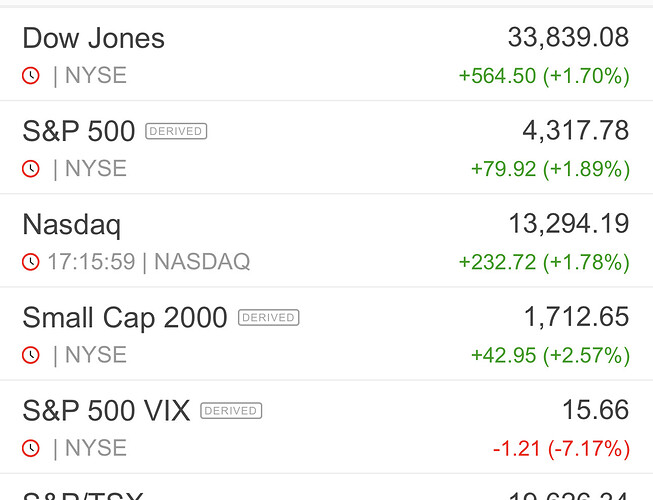This screenshot has width=653, height=500.
Task: Select the Small Cap 2000 index
Action: coord(125,318)
